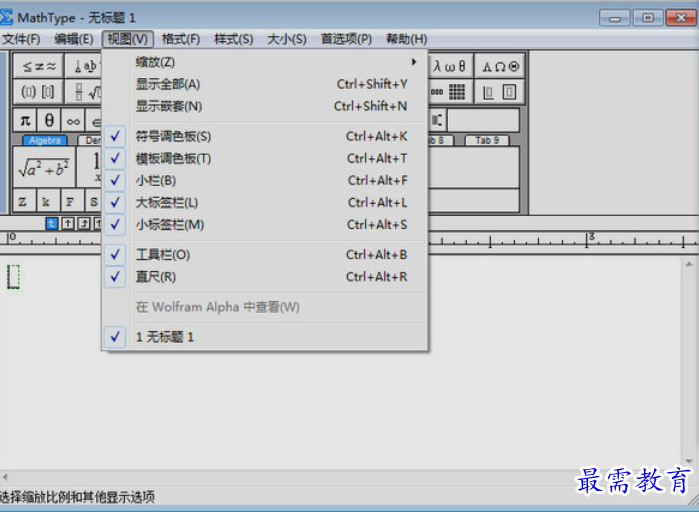
Task: Toggle Small Bar (小栏) visibility
Action: 266,180
